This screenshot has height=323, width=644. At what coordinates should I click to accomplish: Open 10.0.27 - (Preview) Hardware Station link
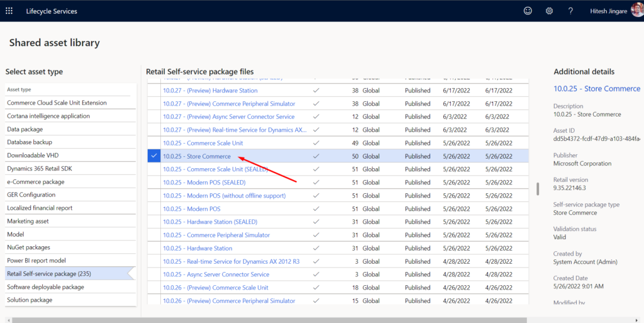click(x=210, y=91)
